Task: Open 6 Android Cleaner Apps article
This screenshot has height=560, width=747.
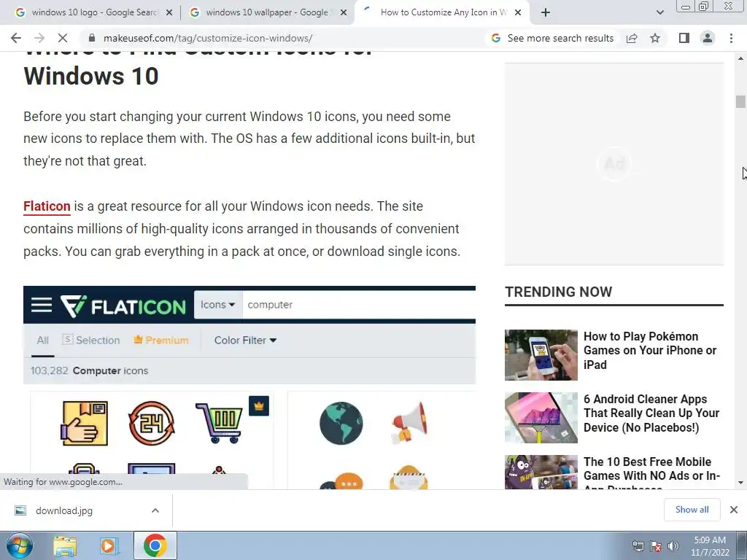Action: pos(651,413)
